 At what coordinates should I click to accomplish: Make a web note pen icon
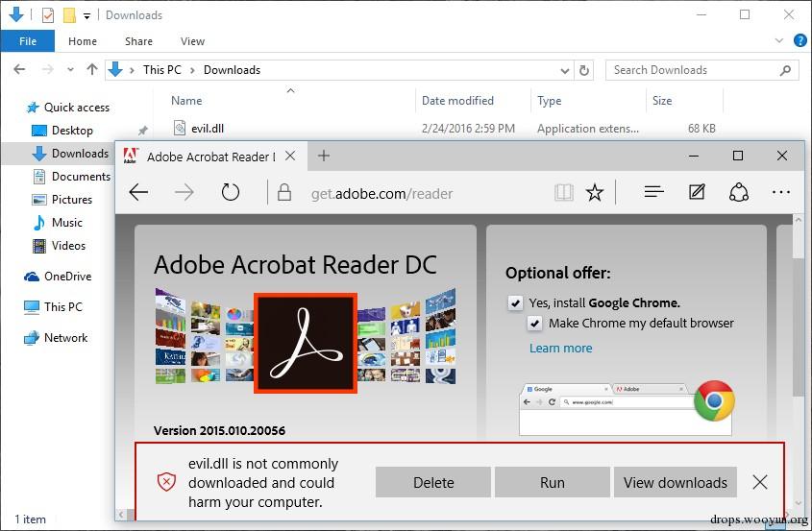(x=697, y=192)
